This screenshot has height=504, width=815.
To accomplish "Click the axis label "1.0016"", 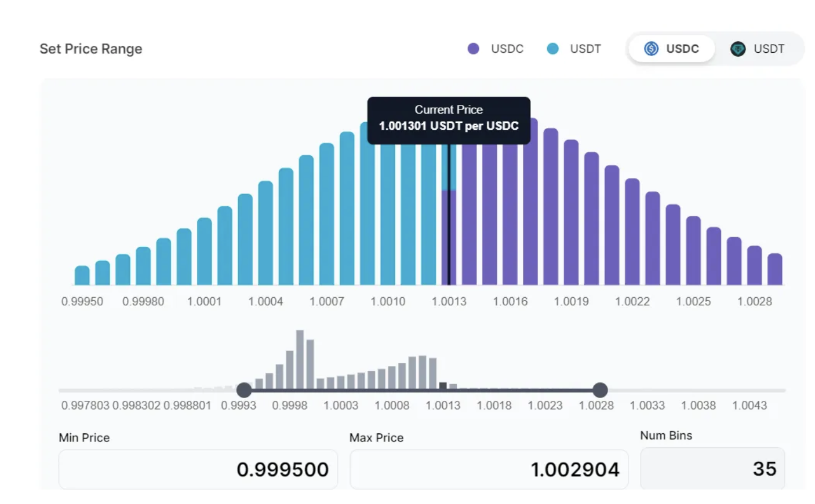I will [510, 301].
